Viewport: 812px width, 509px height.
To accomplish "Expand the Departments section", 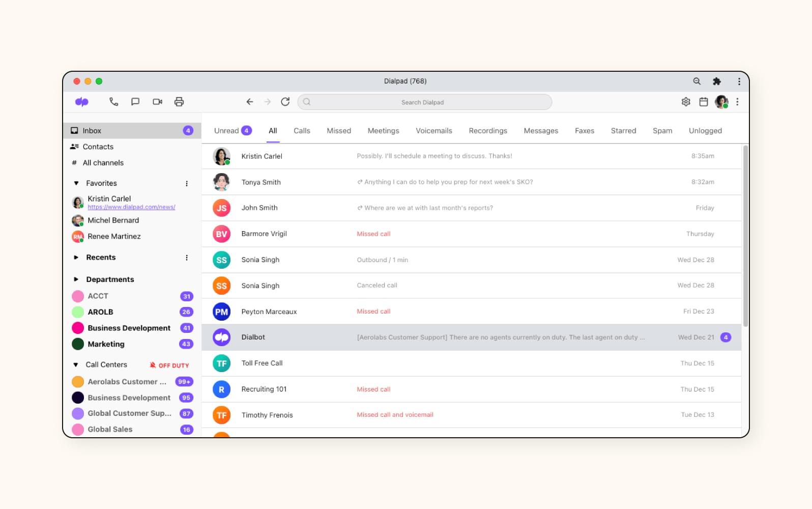I will point(76,279).
